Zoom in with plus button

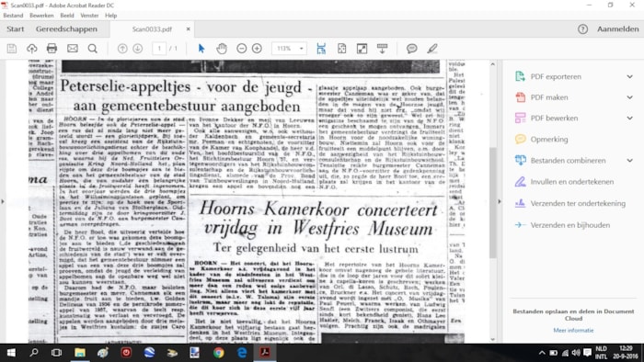(x=257, y=49)
